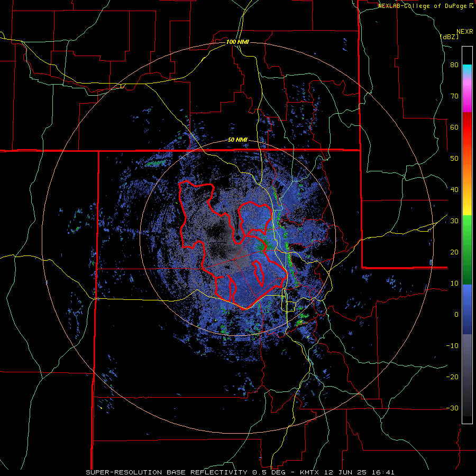Click the 0 value on the dBZ scale
This screenshot has width=476, height=476.
[456, 315]
